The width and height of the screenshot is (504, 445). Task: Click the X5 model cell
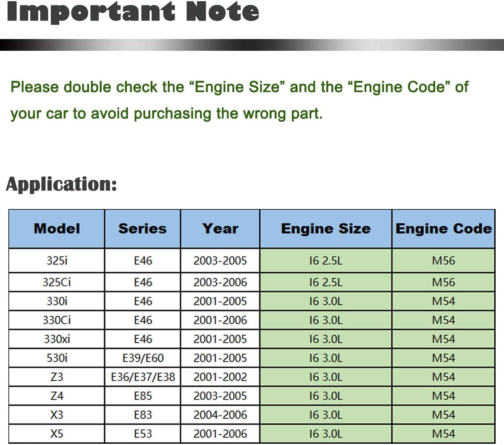point(57,434)
